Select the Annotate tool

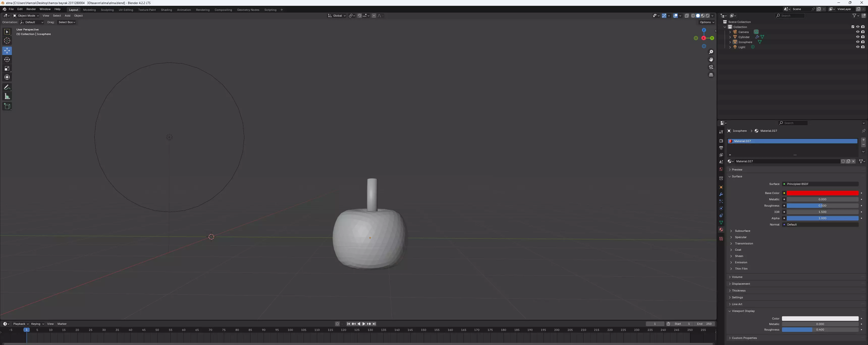(x=7, y=87)
